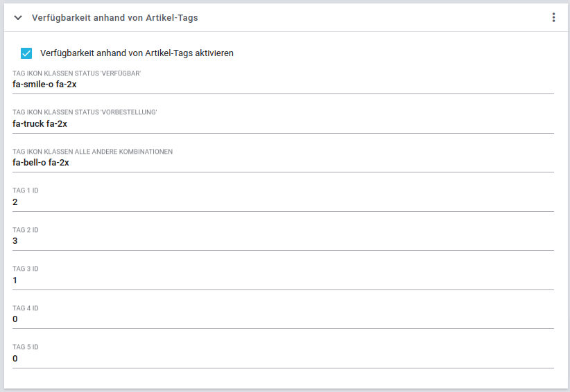Click the 'TAG 5 ID' field label
The height and width of the screenshot is (392, 570).
26,347
